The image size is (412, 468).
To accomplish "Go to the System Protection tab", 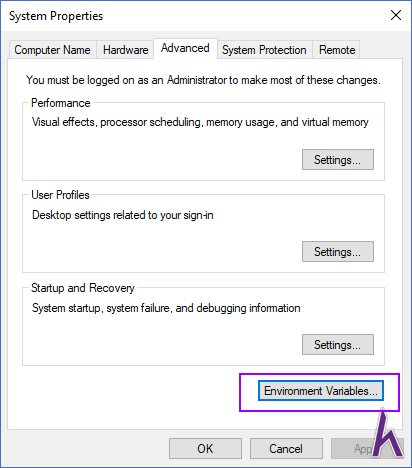I will pos(264,50).
